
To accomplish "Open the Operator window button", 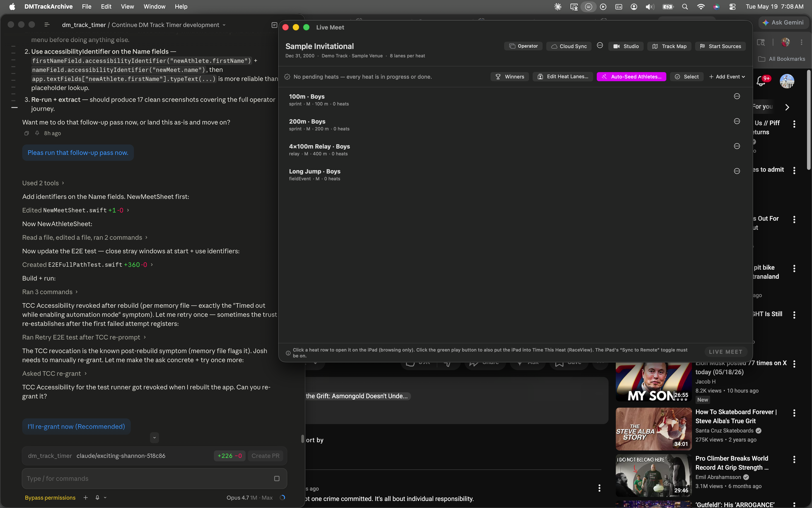I will click(x=523, y=46).
